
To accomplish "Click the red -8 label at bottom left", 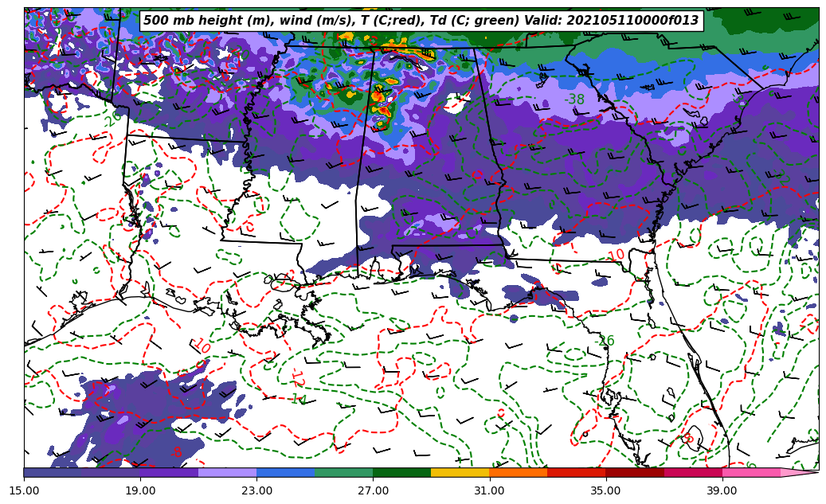I will click(175, 452).
